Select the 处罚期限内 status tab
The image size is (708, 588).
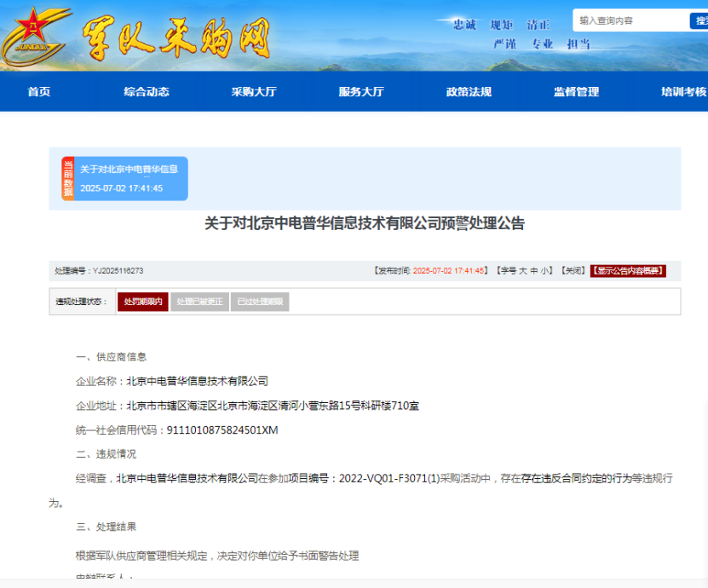pos(143,302)
